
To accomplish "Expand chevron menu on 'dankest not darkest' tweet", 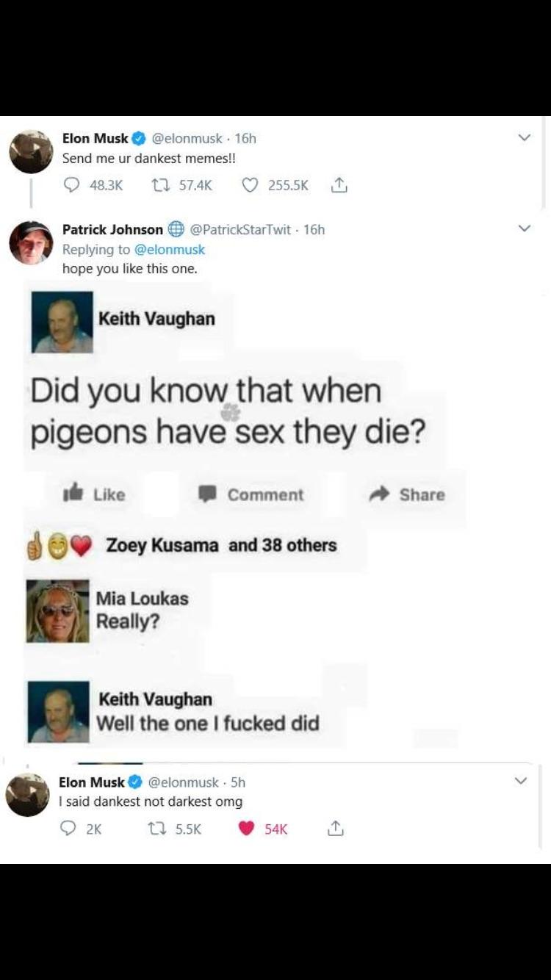I will point(520,781).
